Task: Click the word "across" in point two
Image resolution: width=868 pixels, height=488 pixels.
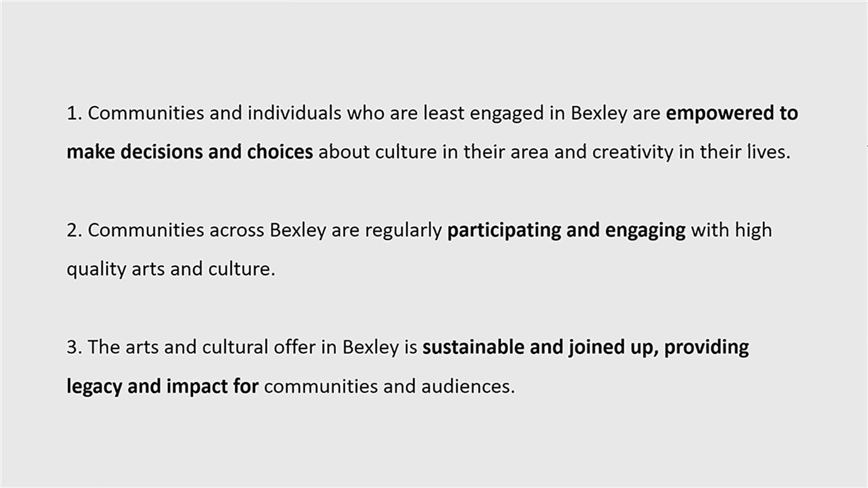Action: click(237, 230)
